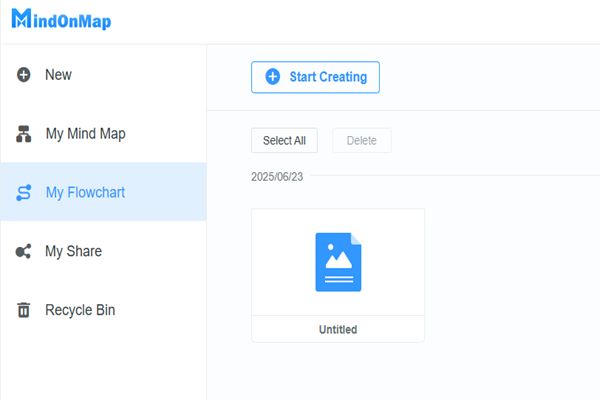Viewport: 600px width, 400px height.
Task: Click the plus icon beside New
Action: pyautogui.click(x=24, y=75)
